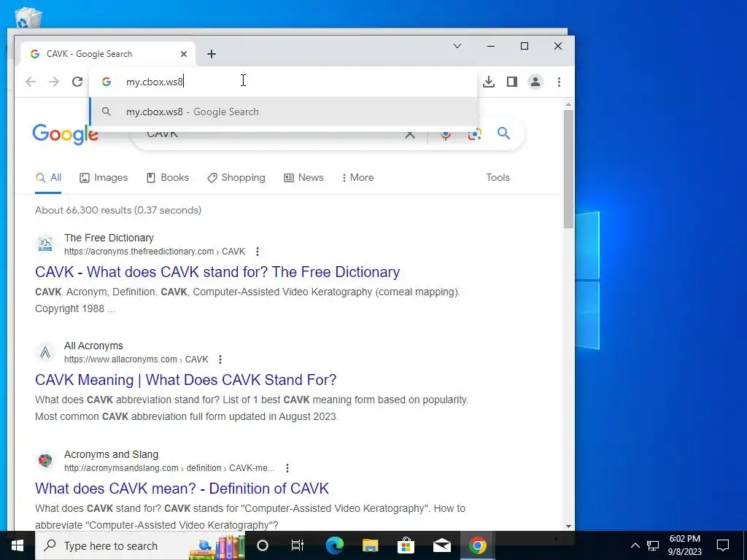
Task: Open CAVK - What does CAVK stand for link
Action: pyautogui.click(x=217, y=272)
